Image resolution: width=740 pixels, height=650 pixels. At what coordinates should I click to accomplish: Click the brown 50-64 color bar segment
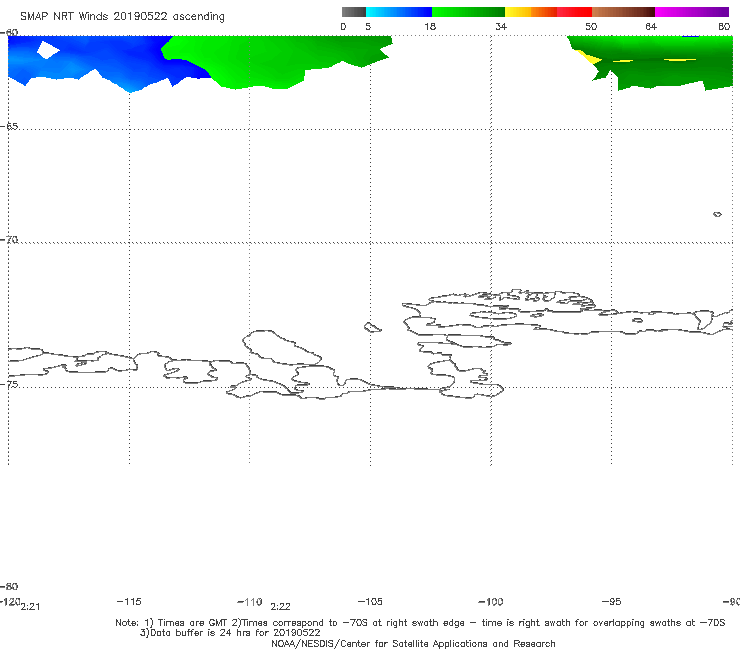click(623, 12)
